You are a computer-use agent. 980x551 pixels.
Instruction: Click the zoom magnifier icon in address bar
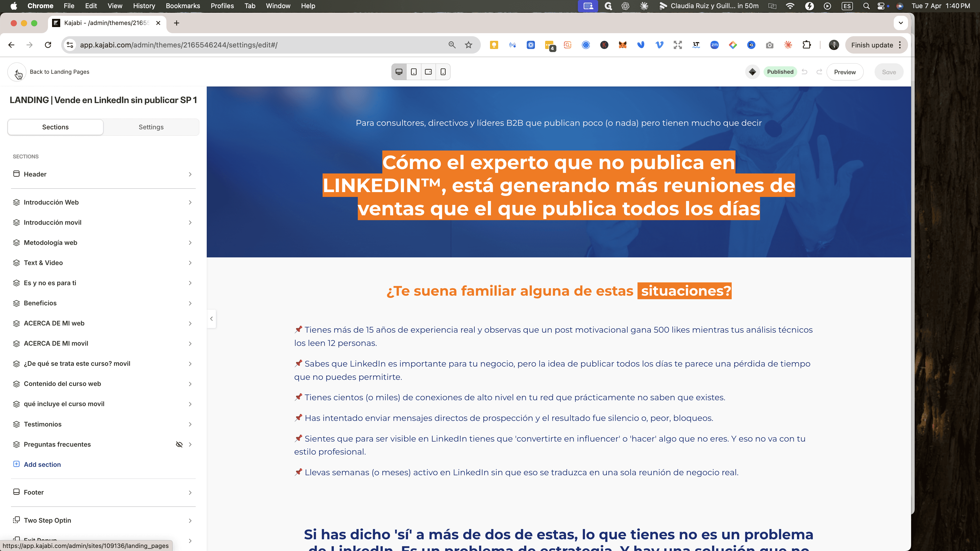click(451, 45)
